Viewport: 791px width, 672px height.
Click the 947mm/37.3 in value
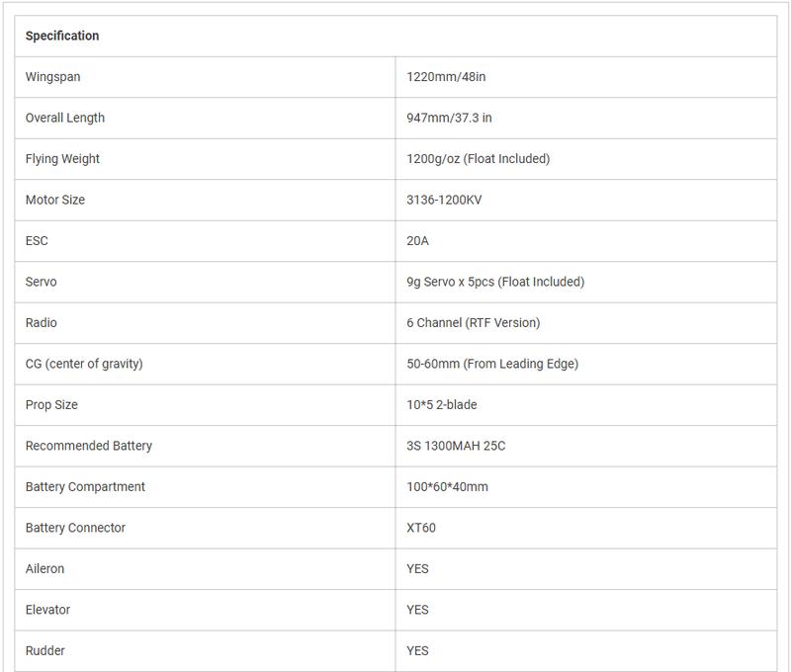[x=449, y=118]
